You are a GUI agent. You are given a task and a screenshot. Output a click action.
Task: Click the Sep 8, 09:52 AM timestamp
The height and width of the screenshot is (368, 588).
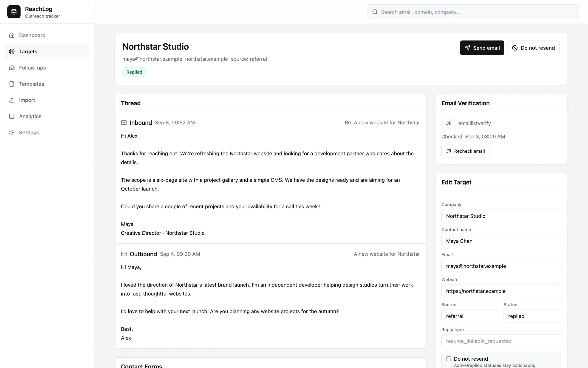(x=175, y=123)
